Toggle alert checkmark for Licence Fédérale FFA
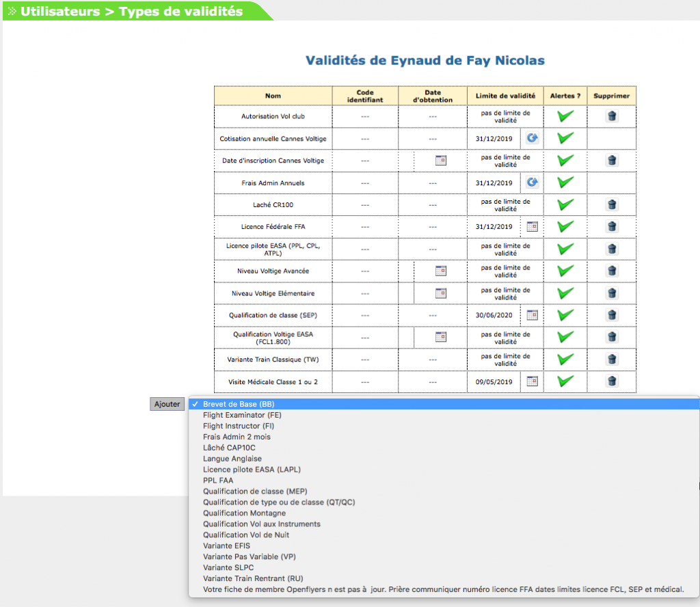Image resolution: width=700 pixels, height=607 pixels. [565, 226]
